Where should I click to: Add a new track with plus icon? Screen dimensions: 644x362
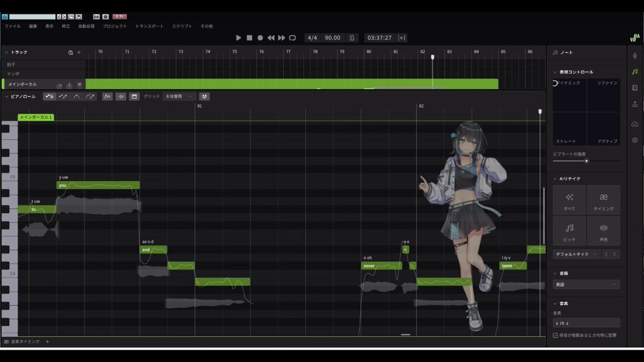pos(79,53)
